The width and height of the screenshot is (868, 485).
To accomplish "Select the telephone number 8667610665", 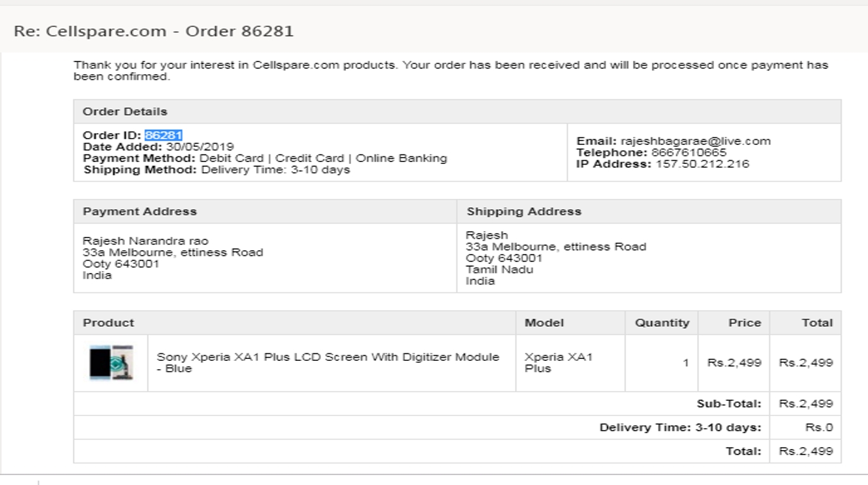I will 689,153.
